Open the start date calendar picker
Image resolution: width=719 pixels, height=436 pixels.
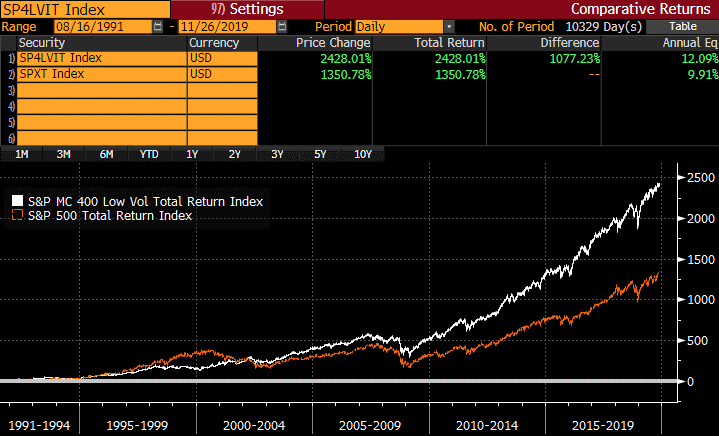point(158,27)
